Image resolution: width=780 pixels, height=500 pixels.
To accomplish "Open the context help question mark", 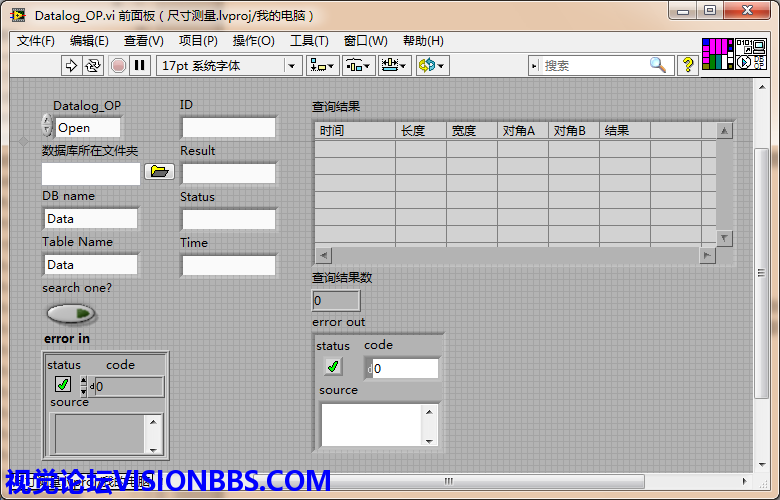I will 688,65.
